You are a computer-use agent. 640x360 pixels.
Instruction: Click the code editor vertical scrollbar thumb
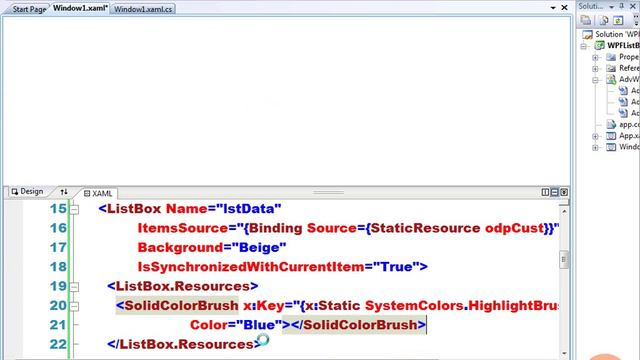564,259
